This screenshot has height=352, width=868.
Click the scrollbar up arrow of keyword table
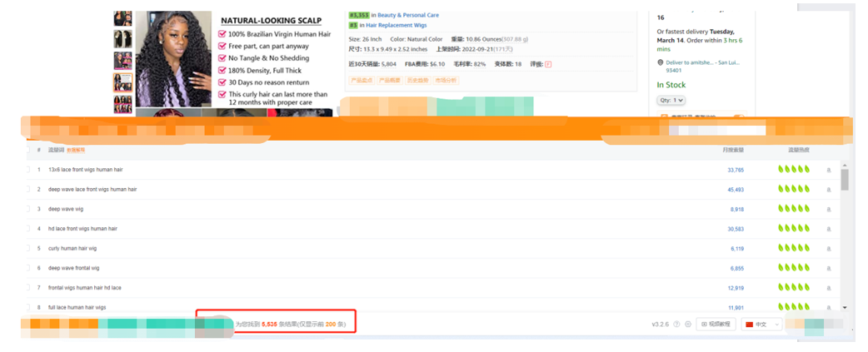tap(844, 165)
